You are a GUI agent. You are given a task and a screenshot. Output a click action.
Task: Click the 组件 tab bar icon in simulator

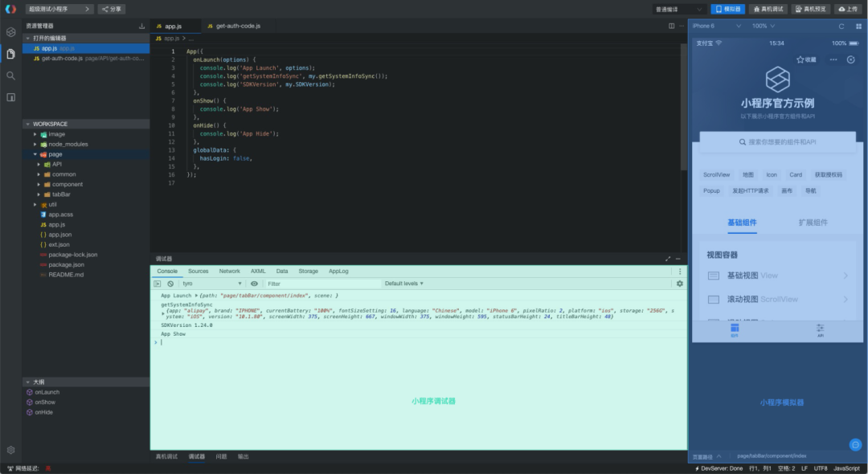(735, 330)
